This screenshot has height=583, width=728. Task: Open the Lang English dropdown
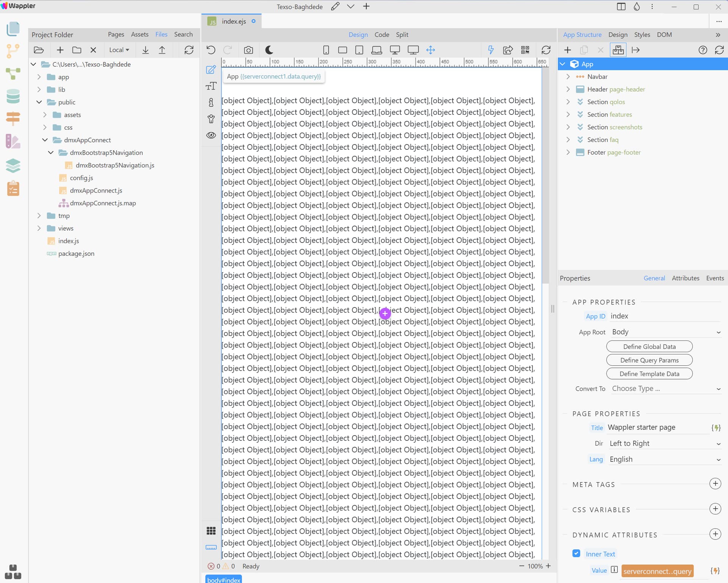(665, 459)
